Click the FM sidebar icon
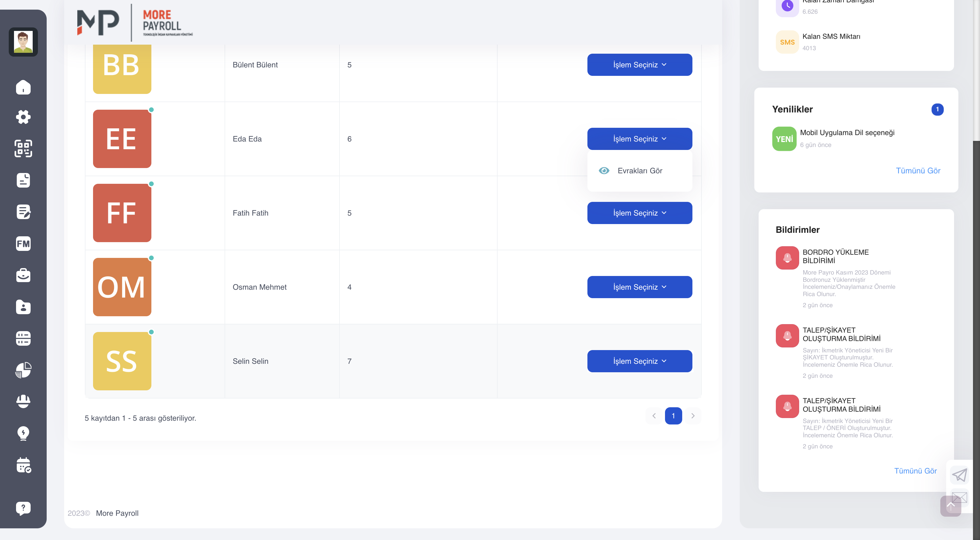The width and height of the screenshot is (980, 540). coord(23,244)
